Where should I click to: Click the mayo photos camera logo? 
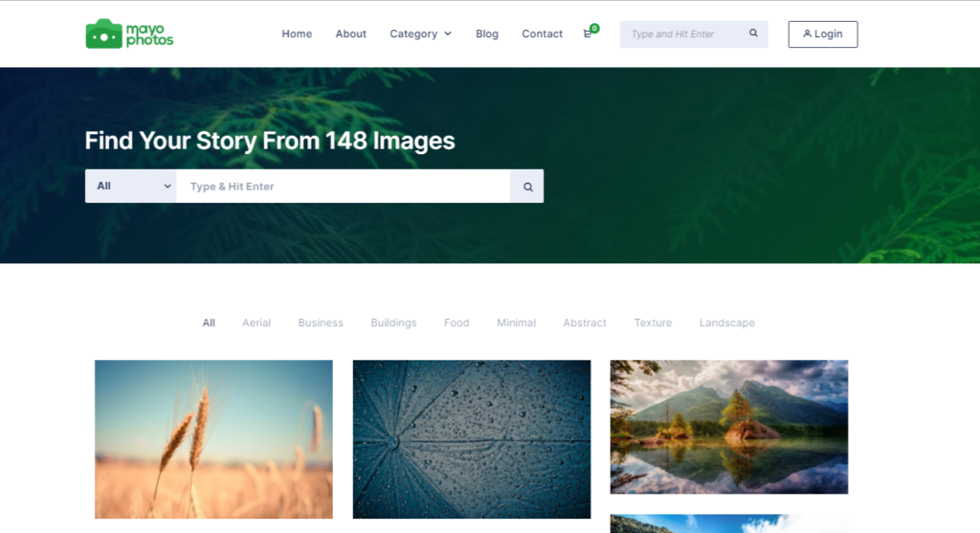(x=129, y=33)
